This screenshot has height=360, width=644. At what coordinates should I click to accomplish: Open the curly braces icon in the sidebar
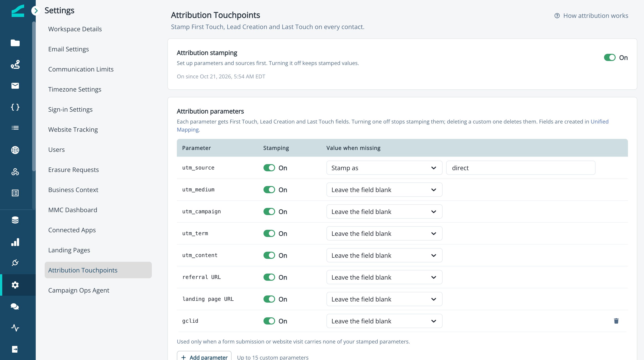click(x=15, y=107)
